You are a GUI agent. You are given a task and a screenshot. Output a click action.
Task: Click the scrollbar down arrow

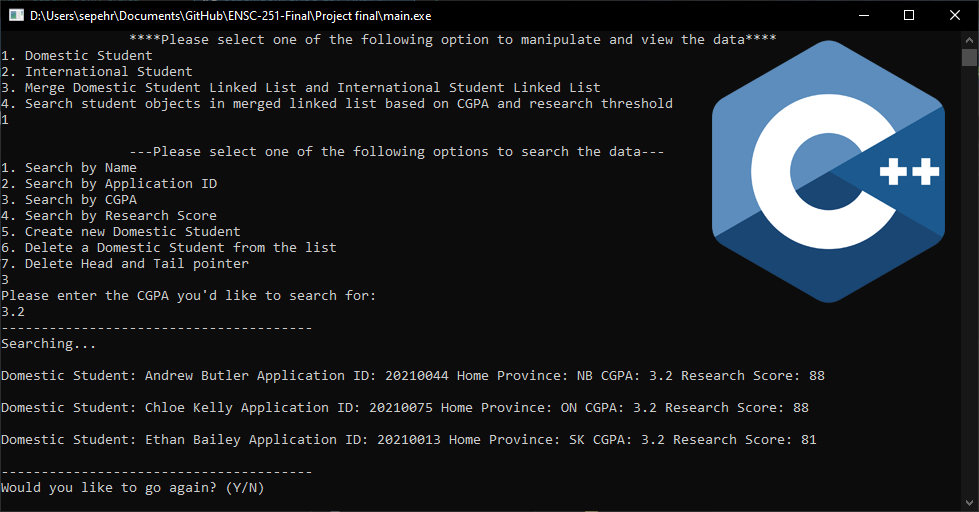(x=969, y=503)
